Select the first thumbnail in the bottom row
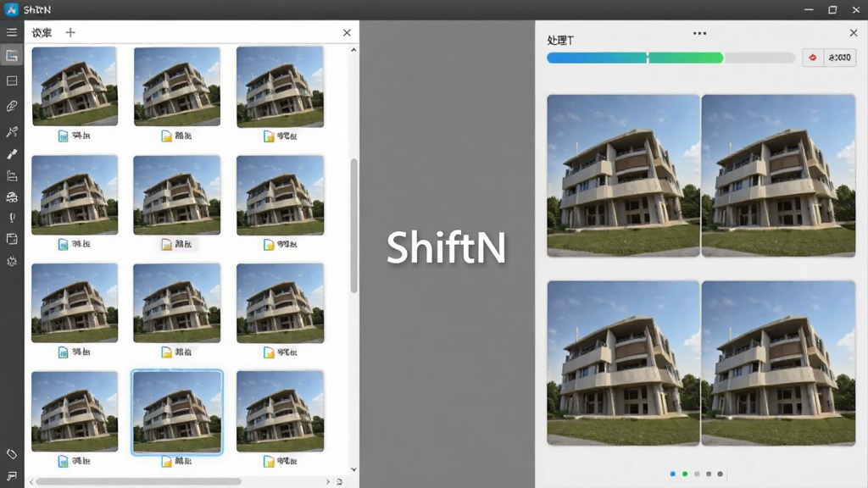The height and width of the screenshot is (488, 868). click(x=75, y=412)
